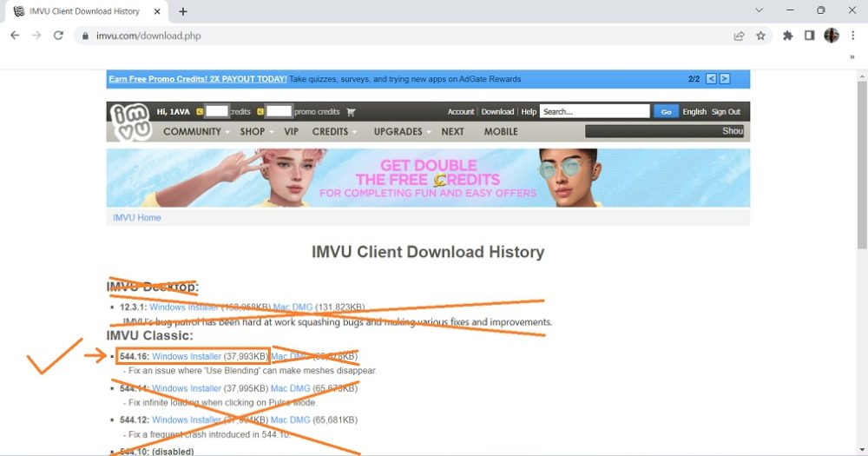Show previous promo banner arrow
Image resolution: width=868 pixels, height=456 pixels.
click(x=711, y=79)
